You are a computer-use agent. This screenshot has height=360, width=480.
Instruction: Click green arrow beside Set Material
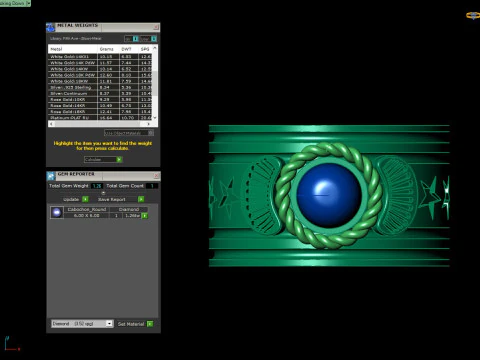pyautogui.click(x=150, y=324)
